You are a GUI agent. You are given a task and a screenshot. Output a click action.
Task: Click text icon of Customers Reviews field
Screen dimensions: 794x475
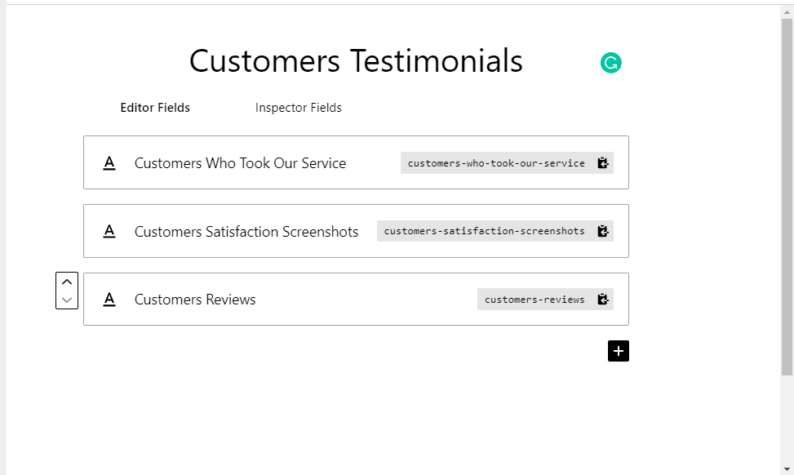109,299
